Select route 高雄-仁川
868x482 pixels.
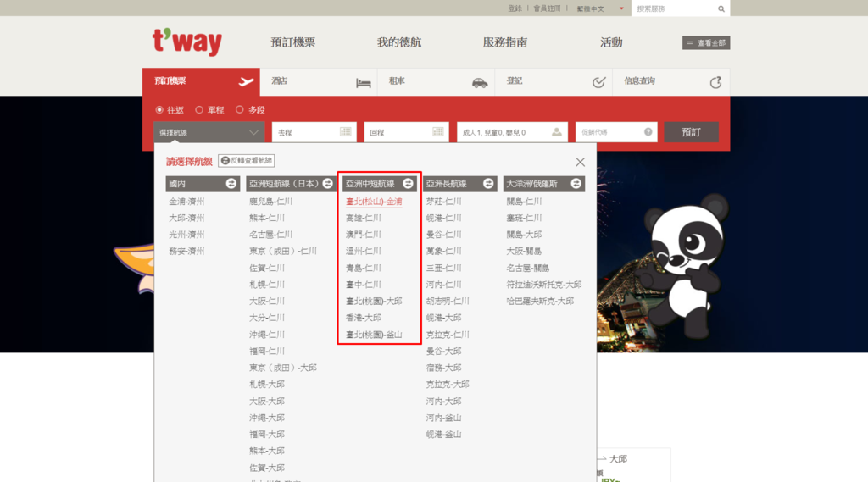(x=363, y=218)
